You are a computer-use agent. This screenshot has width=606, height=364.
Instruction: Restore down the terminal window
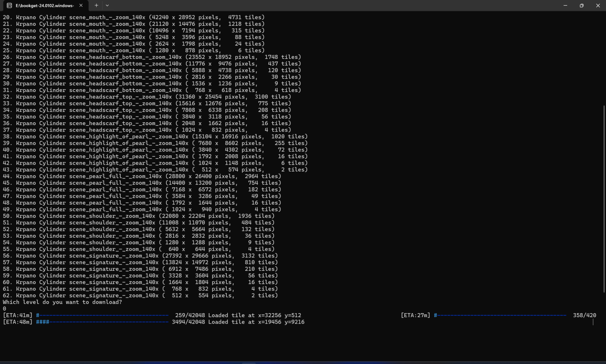(x=581, y=6)
